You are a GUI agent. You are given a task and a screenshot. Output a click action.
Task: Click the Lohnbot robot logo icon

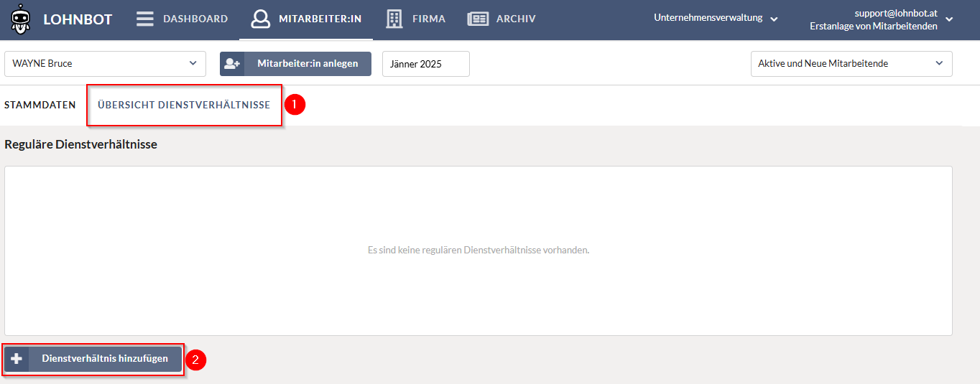(21, 19)
